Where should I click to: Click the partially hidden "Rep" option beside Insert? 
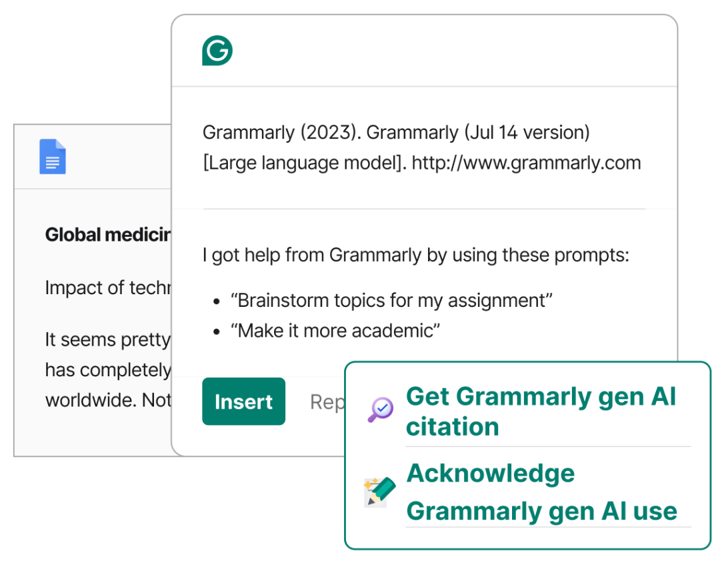(327, 402)
